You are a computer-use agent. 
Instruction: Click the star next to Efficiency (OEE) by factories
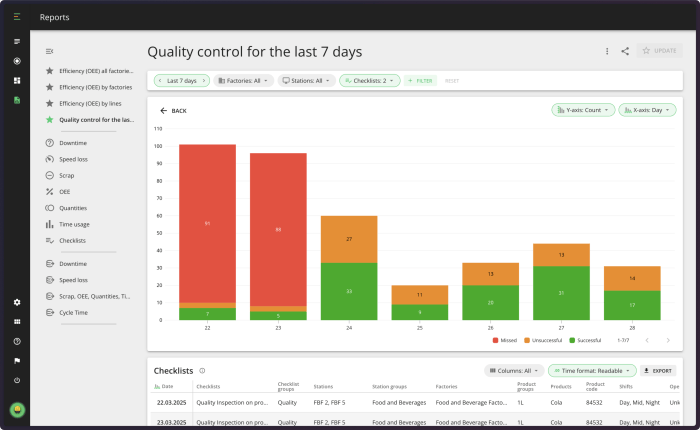point(50,87)
